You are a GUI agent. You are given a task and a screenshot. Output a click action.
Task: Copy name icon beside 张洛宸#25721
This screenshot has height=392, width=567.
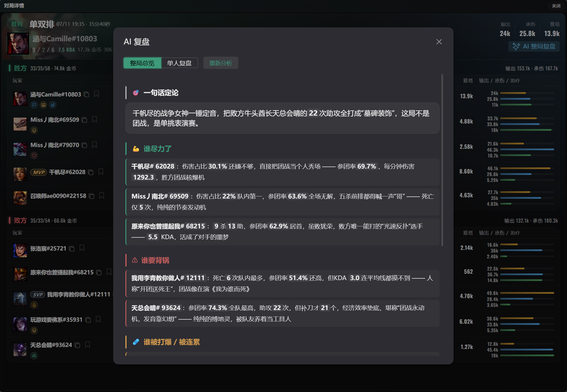(72, 249)
